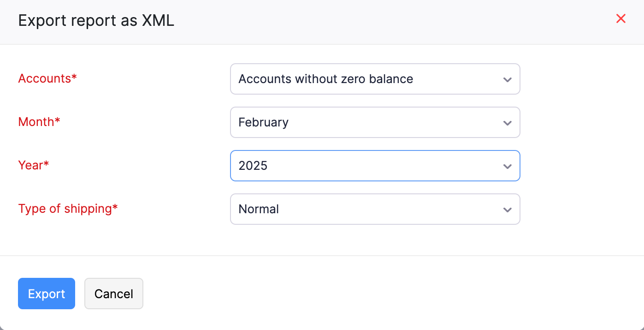Click the red close icon on the dialog

[621, 18]
